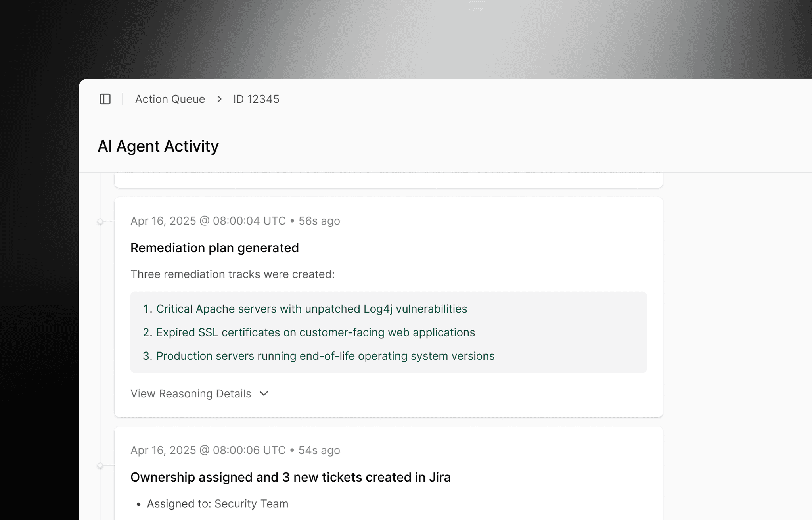Click the Remediation plan generated heading

click(215, 248)
